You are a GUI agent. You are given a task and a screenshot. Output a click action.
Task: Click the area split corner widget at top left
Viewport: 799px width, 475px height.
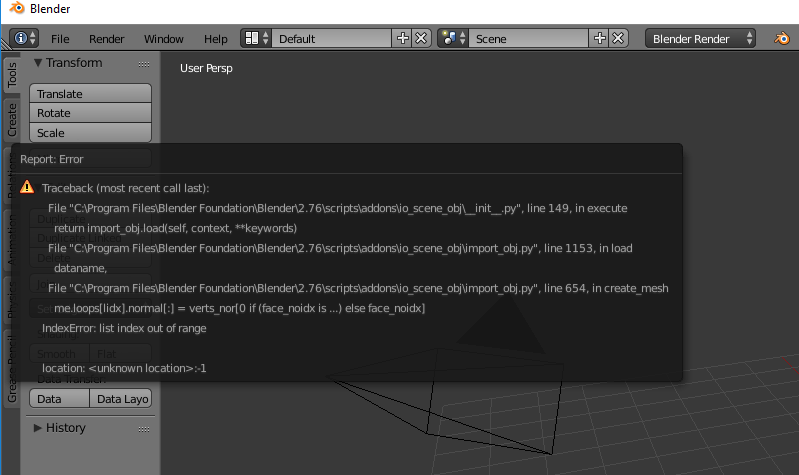pyautogui.click(x=6, y=45)
